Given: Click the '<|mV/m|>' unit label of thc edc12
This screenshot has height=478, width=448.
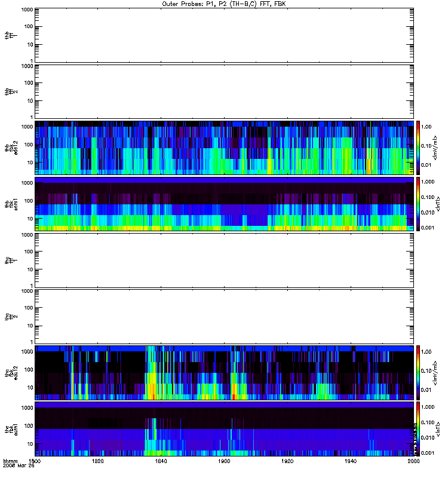Looking at the screenshot, I should pos(435,373).
